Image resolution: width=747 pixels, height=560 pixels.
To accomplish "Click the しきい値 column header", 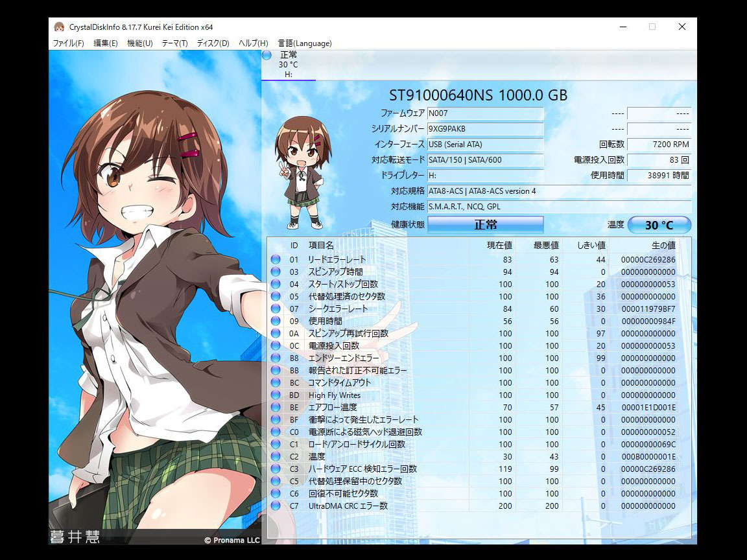I will 591,245.
